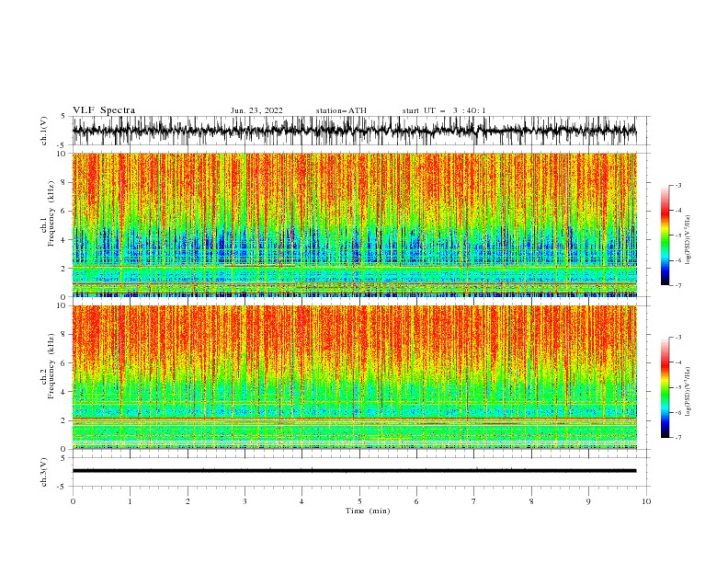Image resolution: width=728 pixels, height=563 pixels.
Task: Click the Time axis tick label "2"
Action: (x=188, y=501)
